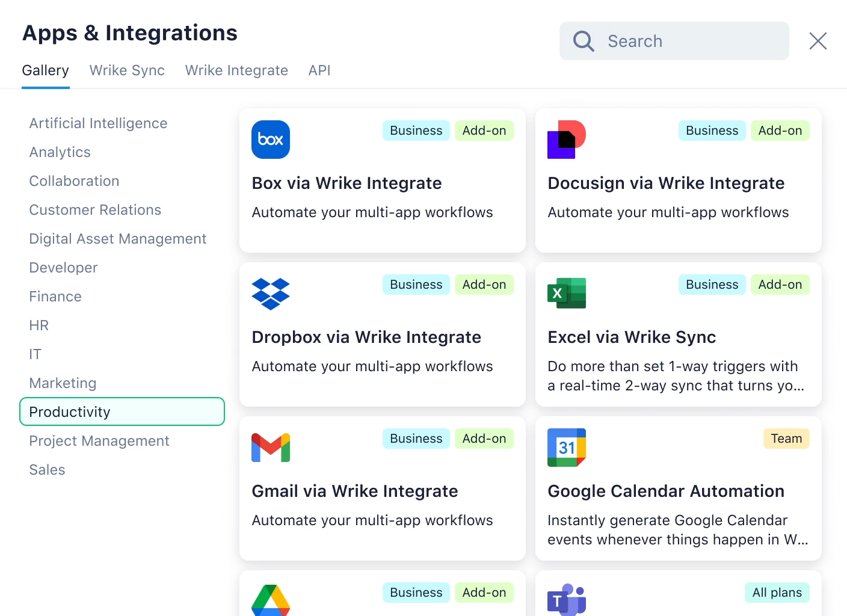Open Box via Wrike Integrate title
This screenshot has width=847, height=616.
point(347,183)
